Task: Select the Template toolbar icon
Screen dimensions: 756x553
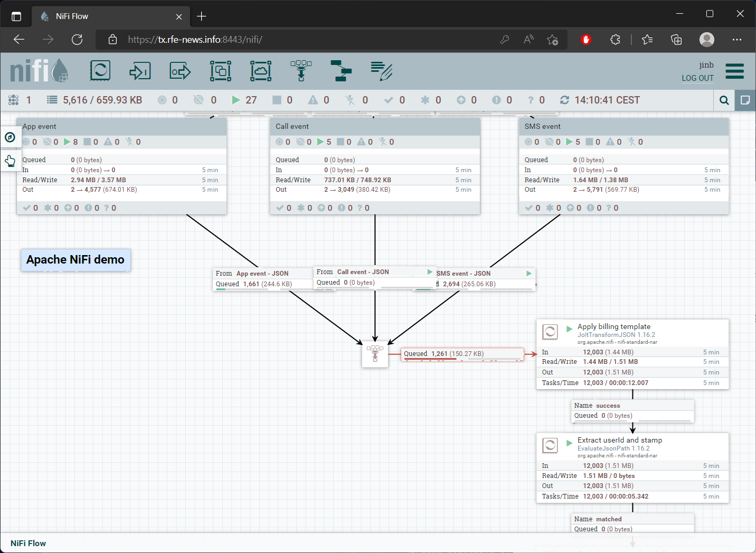Action: click(341, 71)
